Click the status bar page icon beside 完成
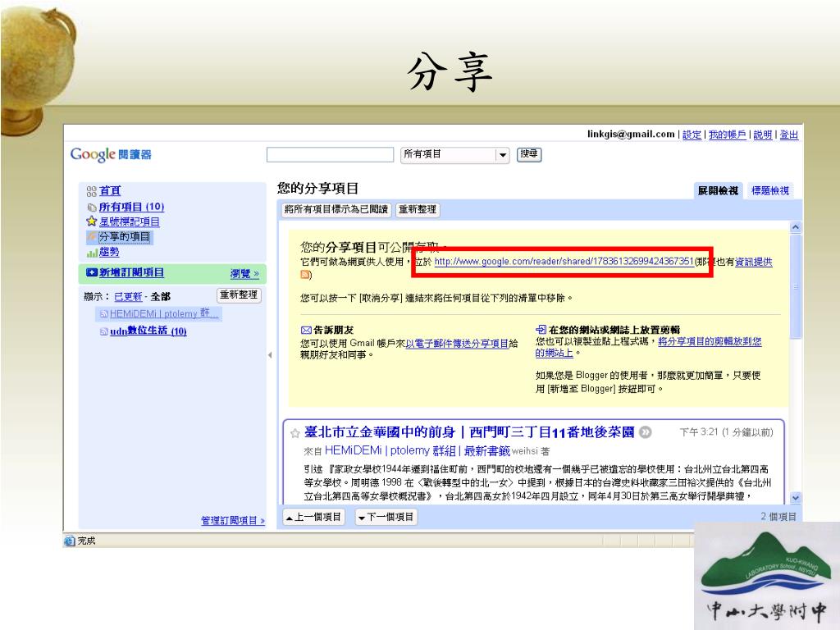The image size is (840, 630). click(69, 541)
